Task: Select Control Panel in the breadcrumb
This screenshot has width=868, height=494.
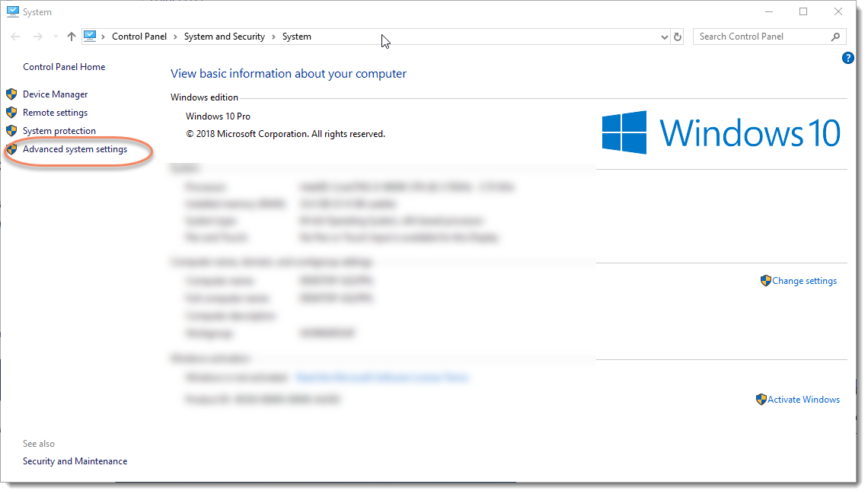Action: [139, 37]
